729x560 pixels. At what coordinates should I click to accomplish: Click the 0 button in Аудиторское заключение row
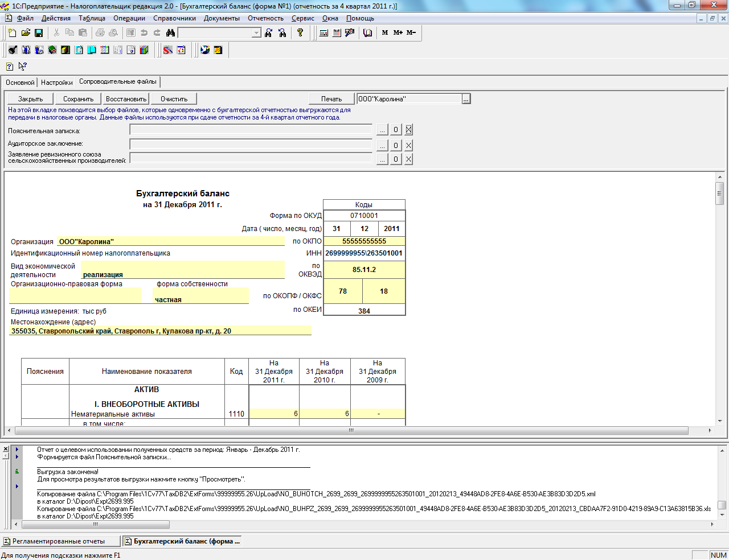click(396, 145)
